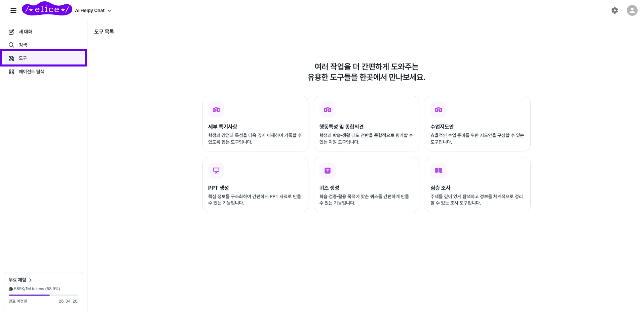The height and width of the screenshot is (312, 644).
Task: Open the settings gear icon
Action: click(614, 10)
